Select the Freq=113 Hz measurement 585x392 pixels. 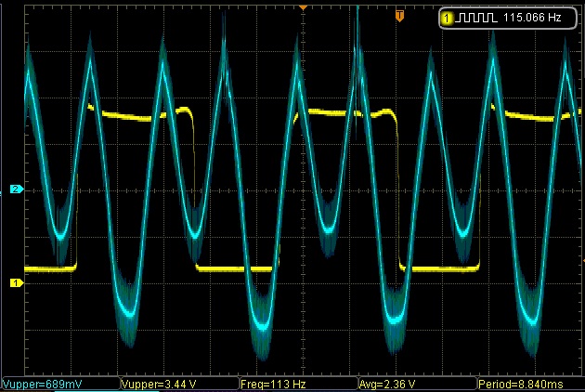[273, 383]
